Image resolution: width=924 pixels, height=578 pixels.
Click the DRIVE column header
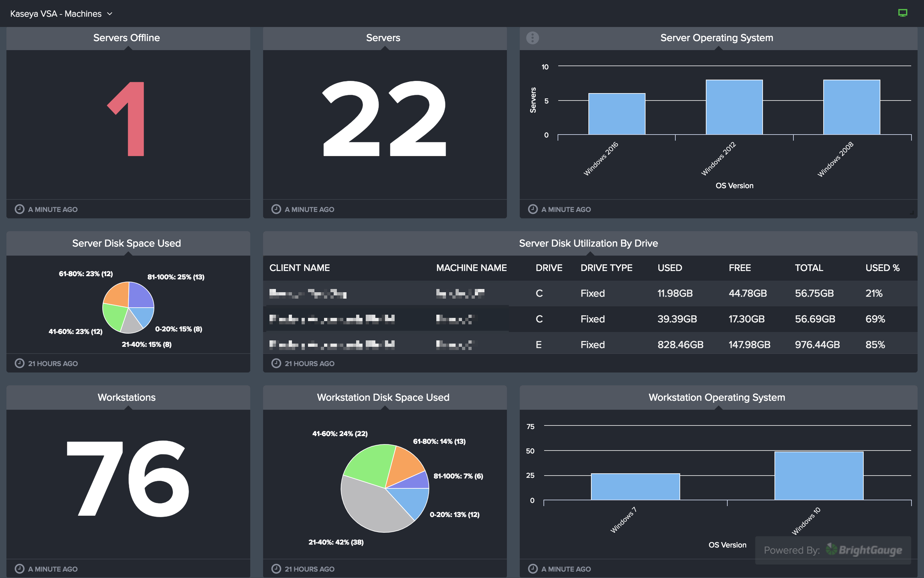click(x=549, y=267)
